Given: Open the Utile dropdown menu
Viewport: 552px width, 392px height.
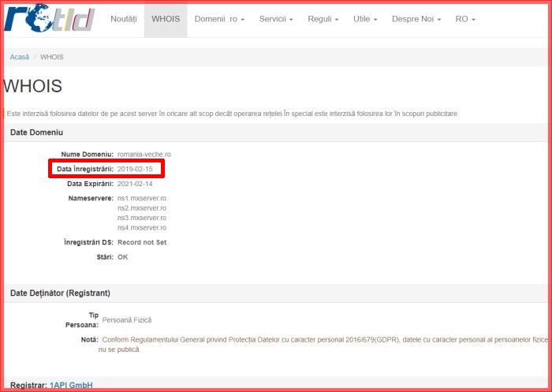Looking at the screenshot, I should click(x=365, y=20).
